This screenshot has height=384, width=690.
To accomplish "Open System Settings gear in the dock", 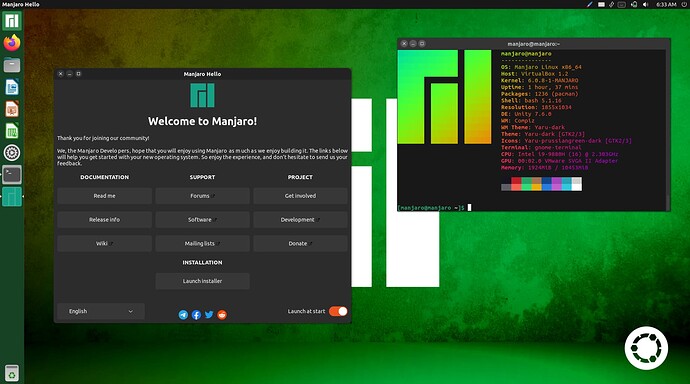I will (12, 153).
